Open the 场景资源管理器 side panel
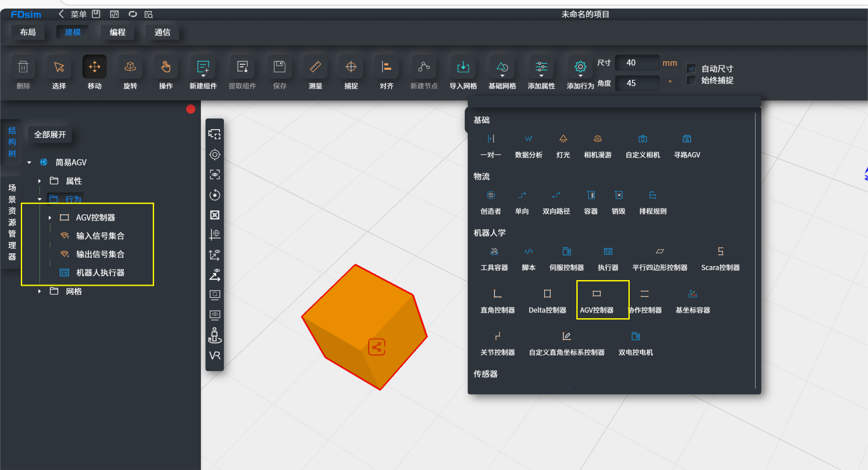868x470 pixels. click(x=12, y=222)
